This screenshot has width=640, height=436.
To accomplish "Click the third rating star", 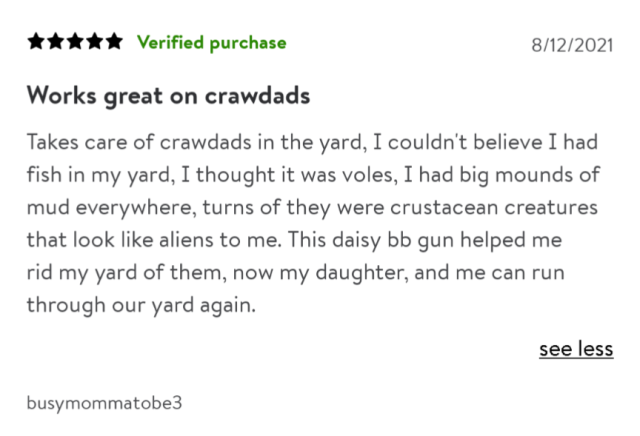I will (x=76, y=42).
